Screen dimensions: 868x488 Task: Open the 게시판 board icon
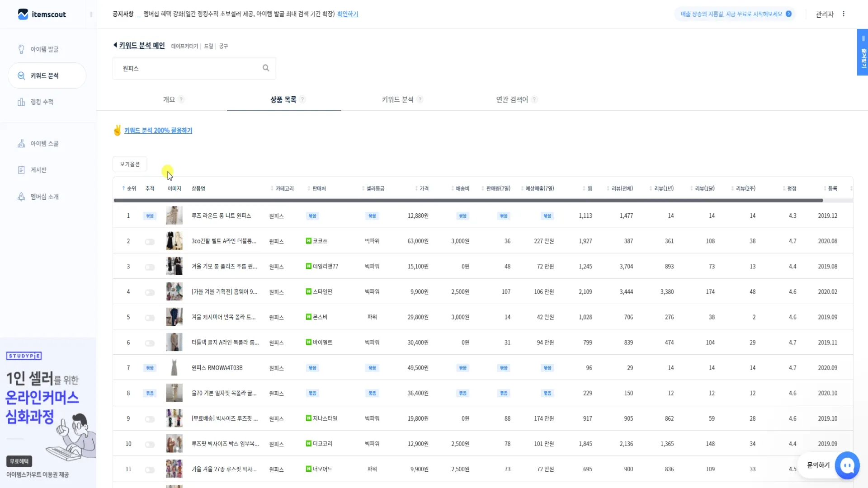(21, 170)
